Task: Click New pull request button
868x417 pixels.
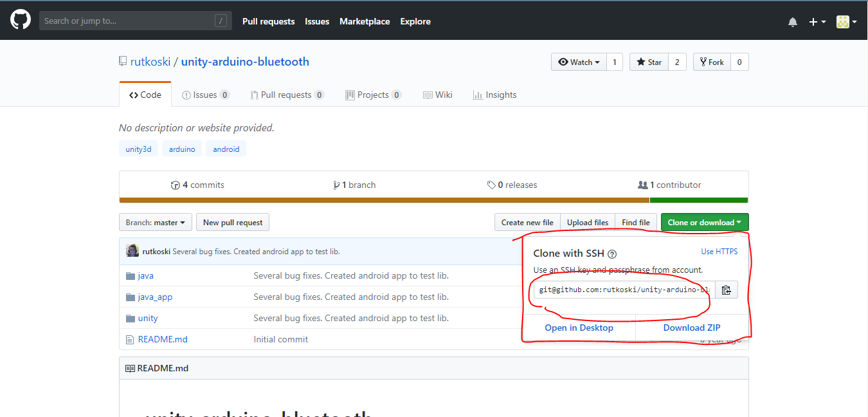Action: pos(233,223)
